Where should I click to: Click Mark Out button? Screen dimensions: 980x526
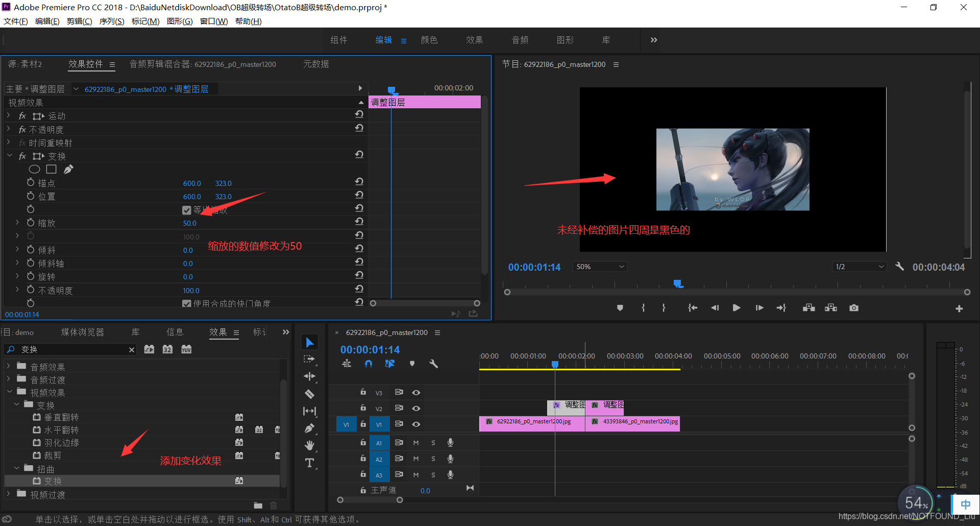pyautogui.click(x=664, y=308)
